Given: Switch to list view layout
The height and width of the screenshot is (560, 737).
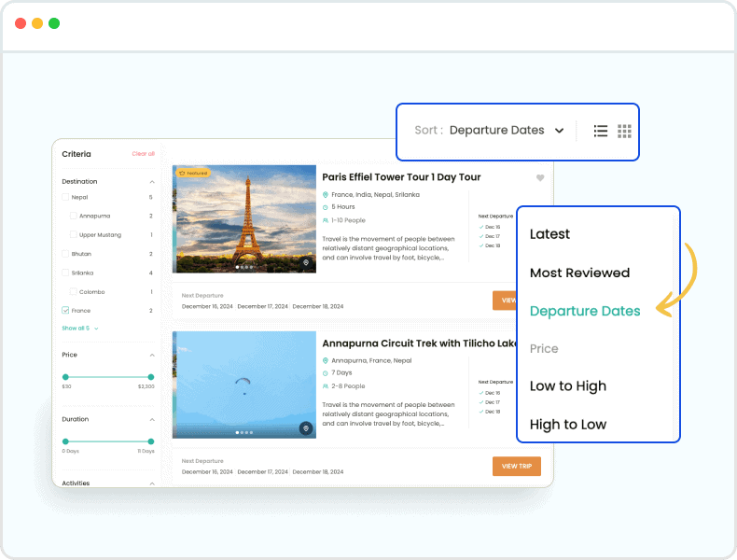Looking at the screenshot, I should click(601, 131).
